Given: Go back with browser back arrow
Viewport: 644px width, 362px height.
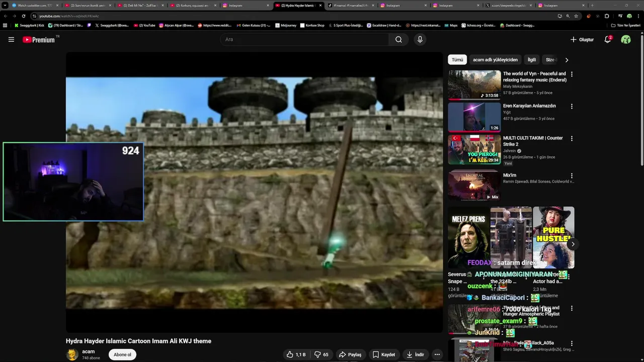Looking at the screenshot, I should 5,16.
